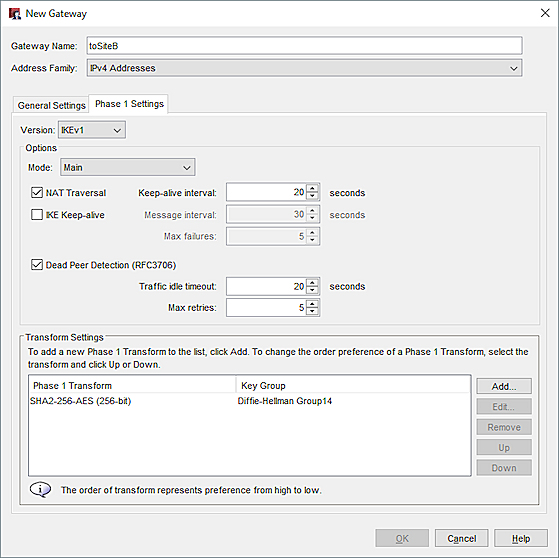Switch to the General Settings tab

(x=51, y=106)
